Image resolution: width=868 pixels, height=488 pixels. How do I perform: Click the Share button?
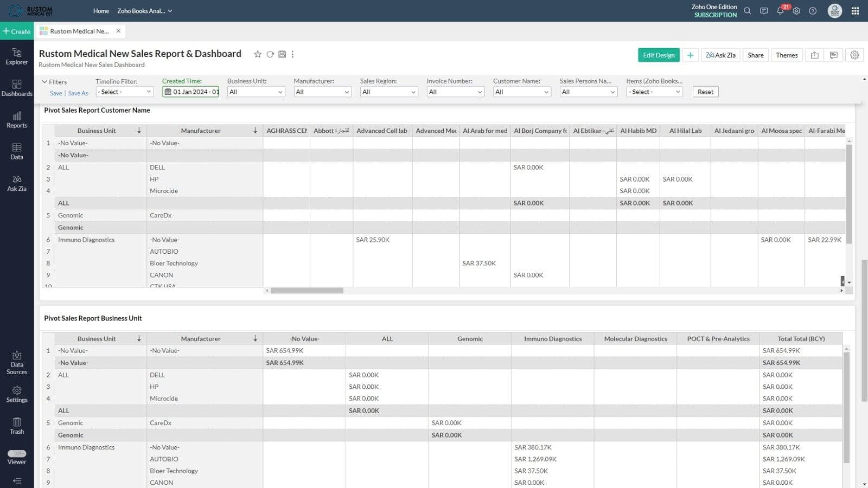[x=756, y=55]
